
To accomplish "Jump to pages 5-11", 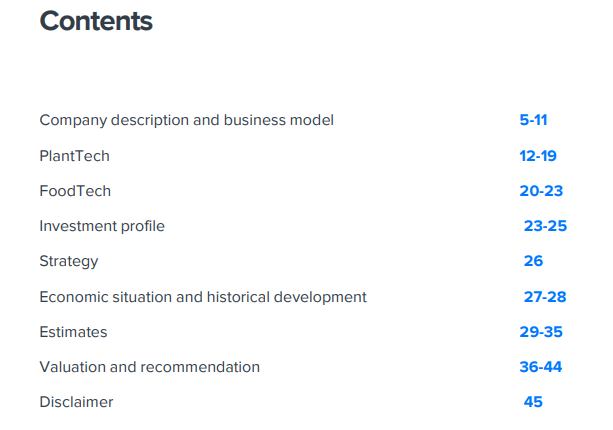I will click(x=533, y=120).
